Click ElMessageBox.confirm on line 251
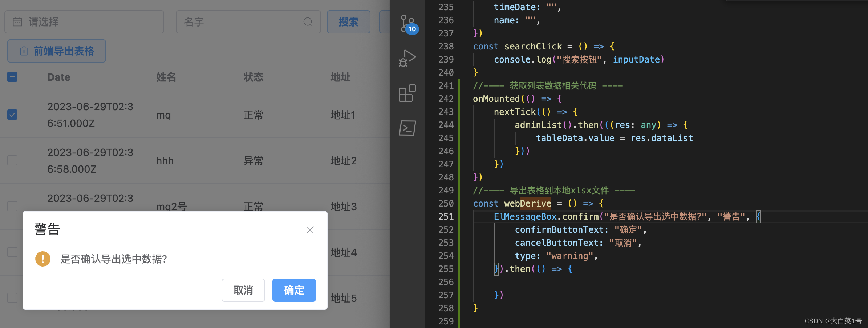This screenshot has width=868, height=328. coord(546,217)
